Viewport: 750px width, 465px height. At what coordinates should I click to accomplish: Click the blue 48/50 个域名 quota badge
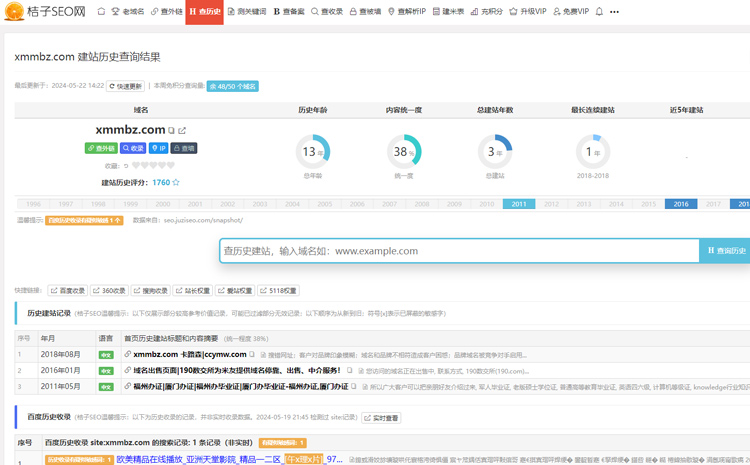(232, 86)
